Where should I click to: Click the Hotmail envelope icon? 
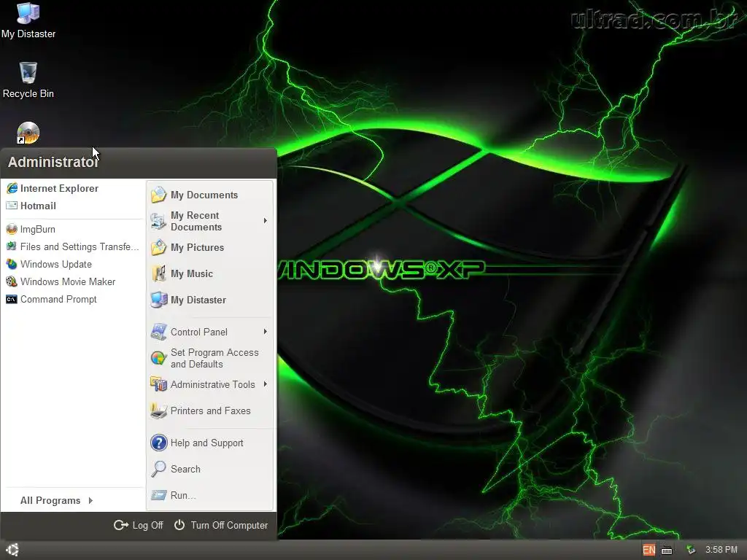[x=12, y=206]
